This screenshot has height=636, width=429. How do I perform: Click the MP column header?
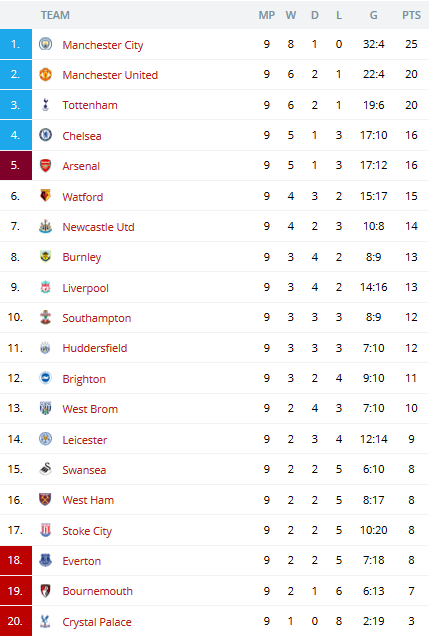[266, 15]
